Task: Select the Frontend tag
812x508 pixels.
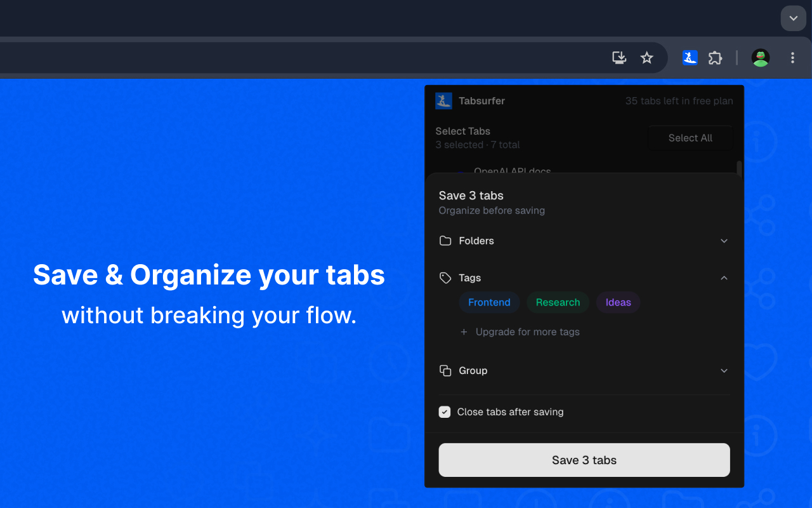Action: 489,302
